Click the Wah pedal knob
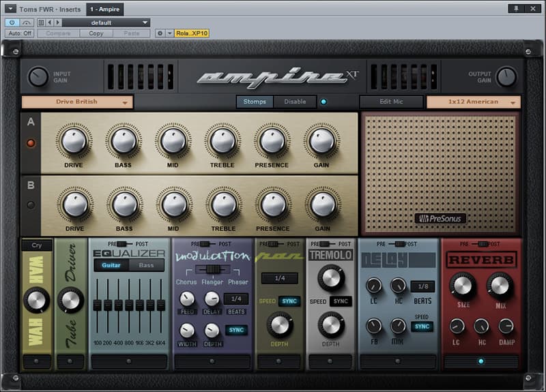The width and height of the screenshot is (546, 392). [x=36, y=300]
